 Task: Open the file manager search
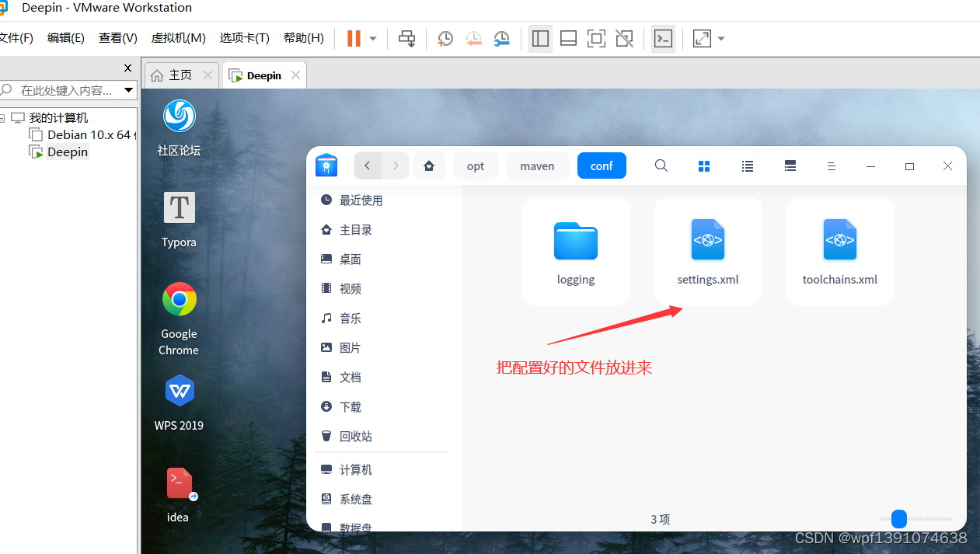pyautogui.click(x=661, y=166)
